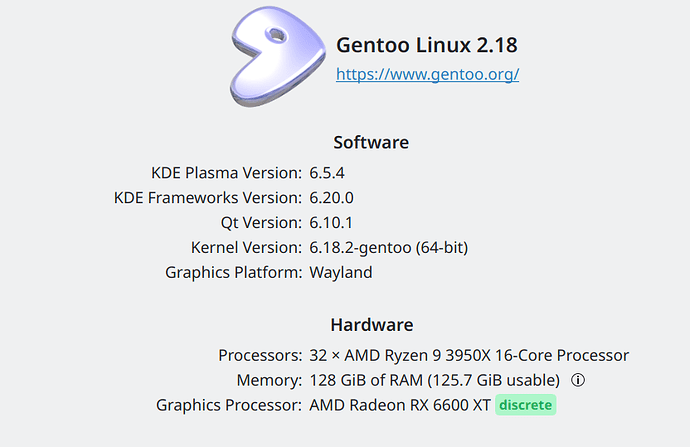Click the Gentoo Linux 2.18 title

tap(427, 45)
